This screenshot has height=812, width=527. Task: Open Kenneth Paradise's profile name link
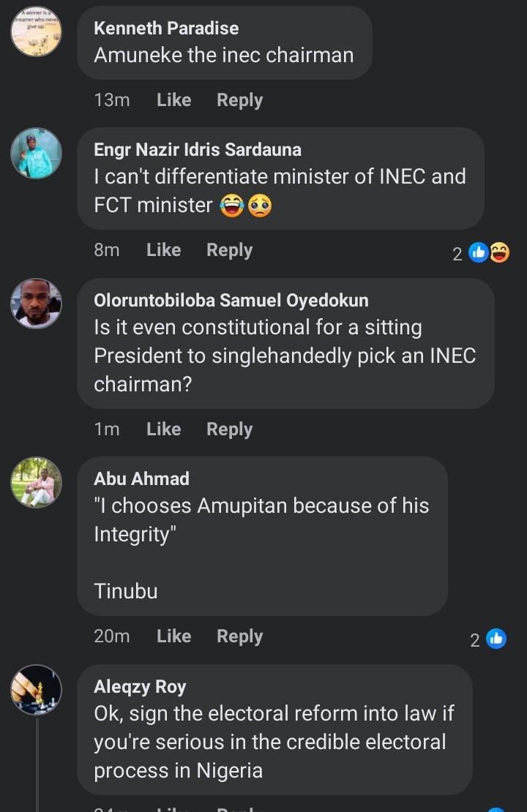tap(166, 29)
